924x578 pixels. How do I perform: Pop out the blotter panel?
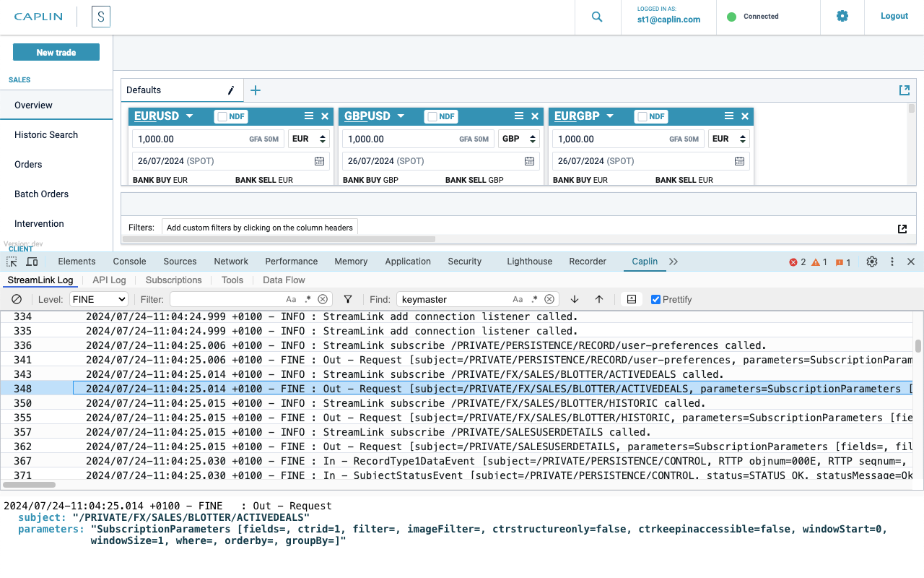pyautogui.click(x=902, y=228)
